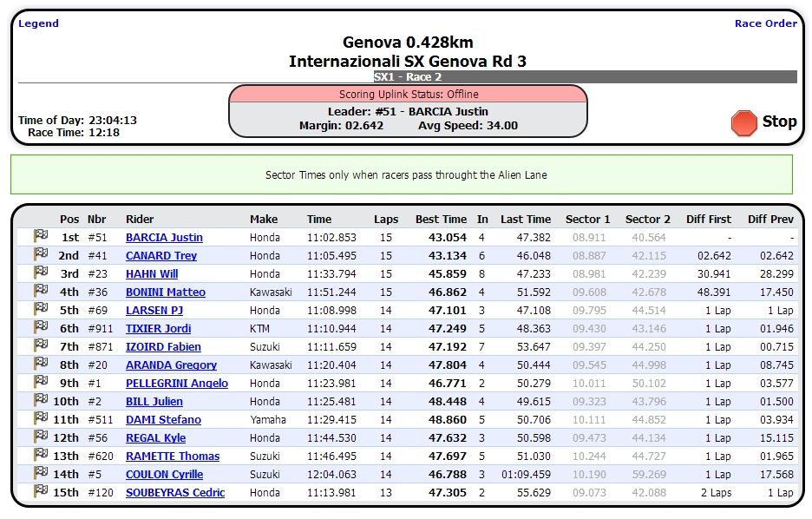Click ARANDA Gregory's name link
The height and width of the screenshot is (519, 812).
coord(171,365)
